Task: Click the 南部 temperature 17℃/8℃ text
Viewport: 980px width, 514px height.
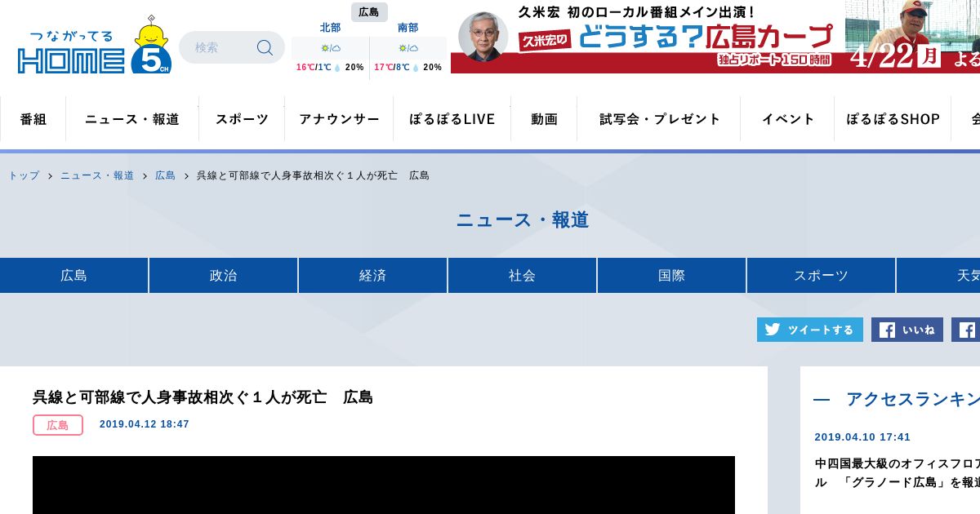Action: click(x=392, y=67)
